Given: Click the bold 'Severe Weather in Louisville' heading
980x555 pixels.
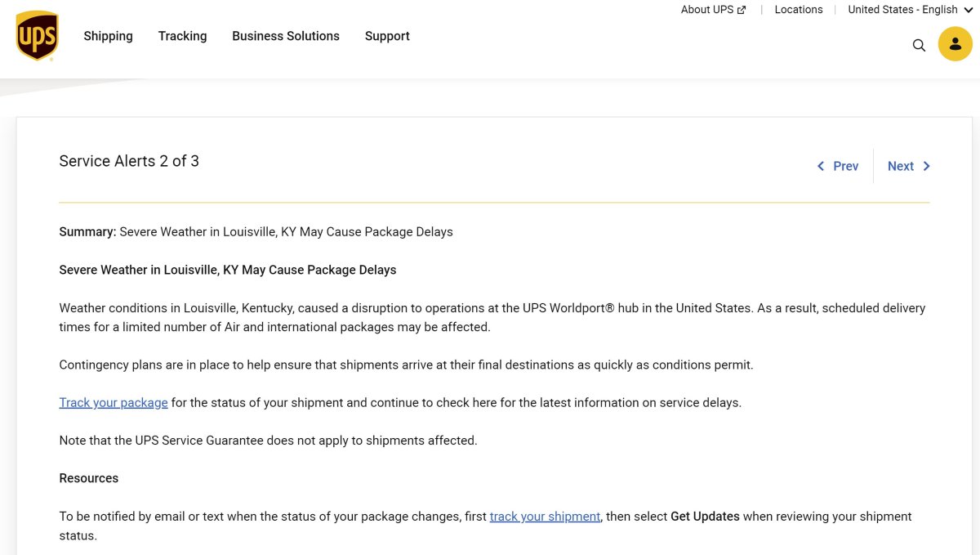Looking at the screenshot, I should (x=228, y=270).
